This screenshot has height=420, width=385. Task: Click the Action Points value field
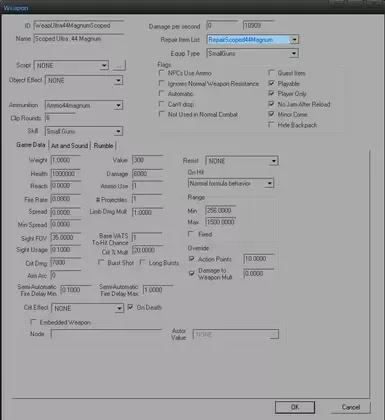(259, 259)
